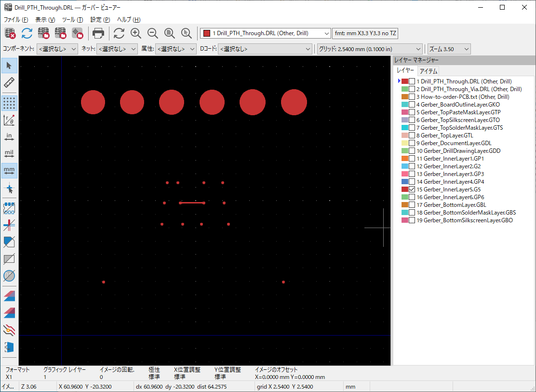
Task: Select layer 19 Gerber_BottomSilkscreenLayer.GBO name
Action: [464, 220]
